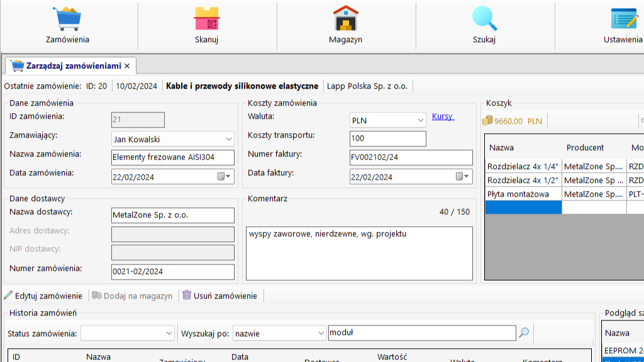
Task: Expand the Waluta PLN dropdown
Action: (x=420, y=120)
